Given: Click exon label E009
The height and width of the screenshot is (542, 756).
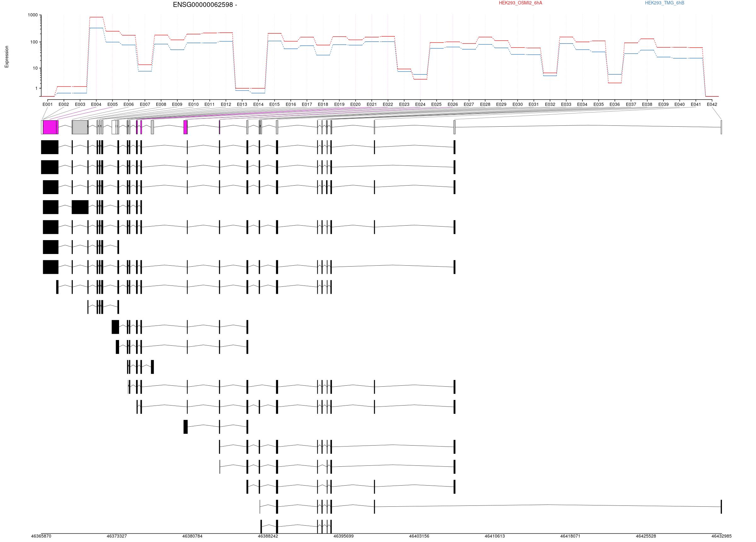Looking at the screenshot, I should point(177,104).
